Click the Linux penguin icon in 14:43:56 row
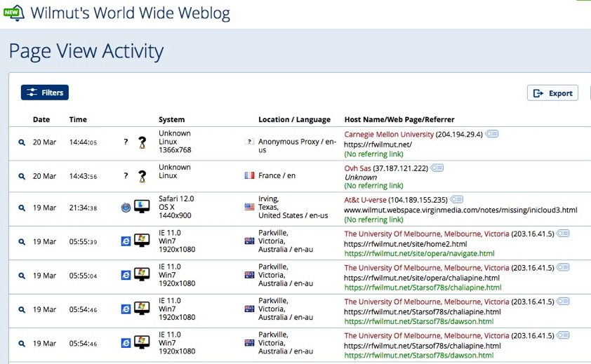 tap(142, 176)
